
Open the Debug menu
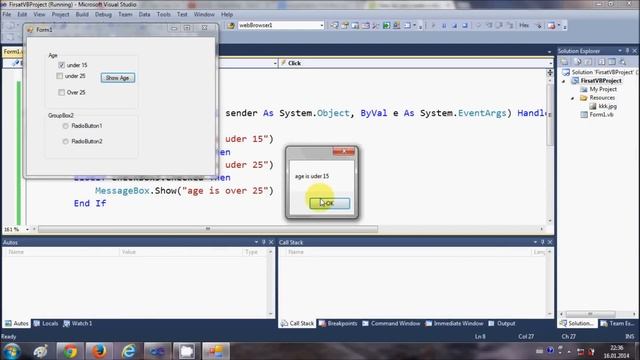click(103, 14)
